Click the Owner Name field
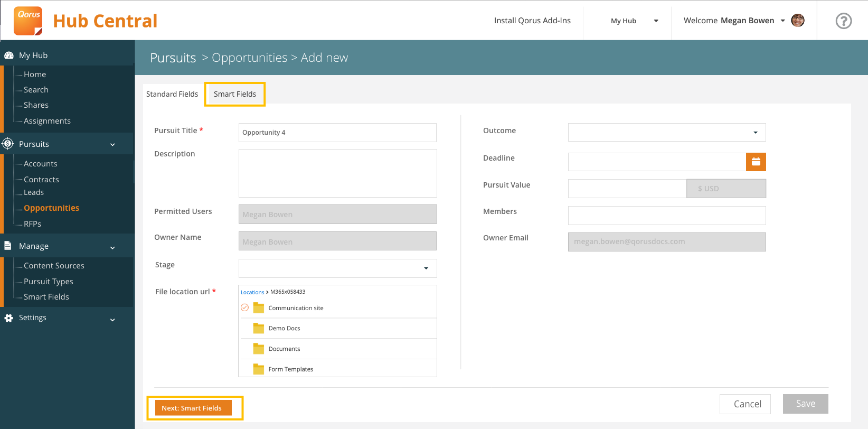Screen dimensions: 868x429 tap(337, 241)
